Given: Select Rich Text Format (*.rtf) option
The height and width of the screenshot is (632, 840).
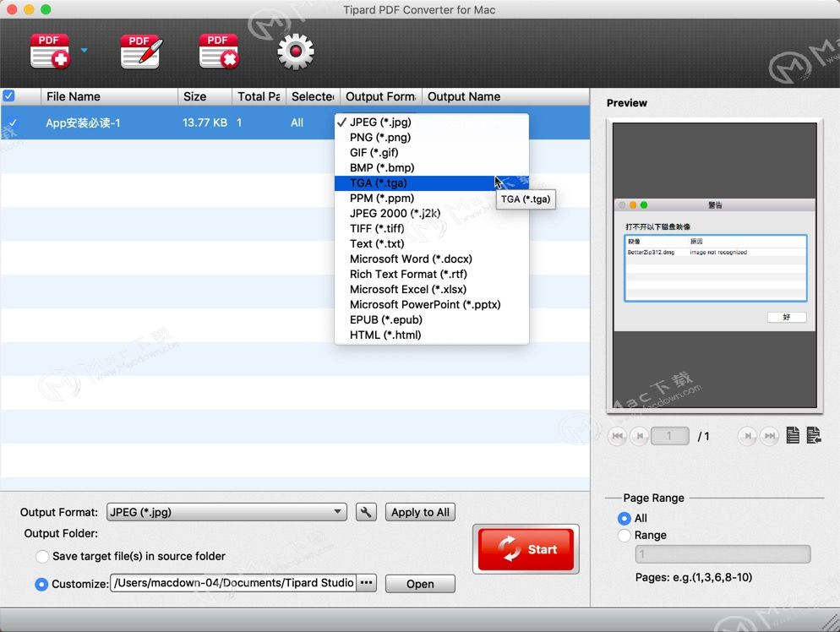Looking at the screenshot, I should [x=431, y=275].
